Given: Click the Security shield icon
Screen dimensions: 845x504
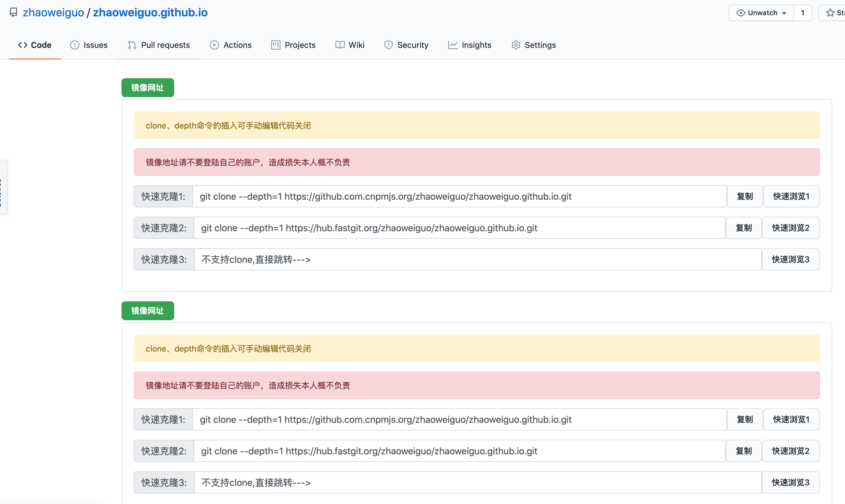Looking at the screenshot, I should pos(388,45).
